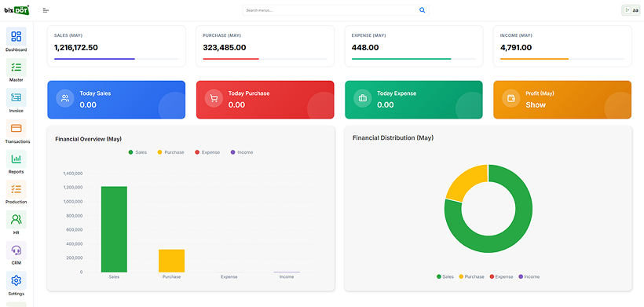Click the search magnifier icon

coord(423,10)
